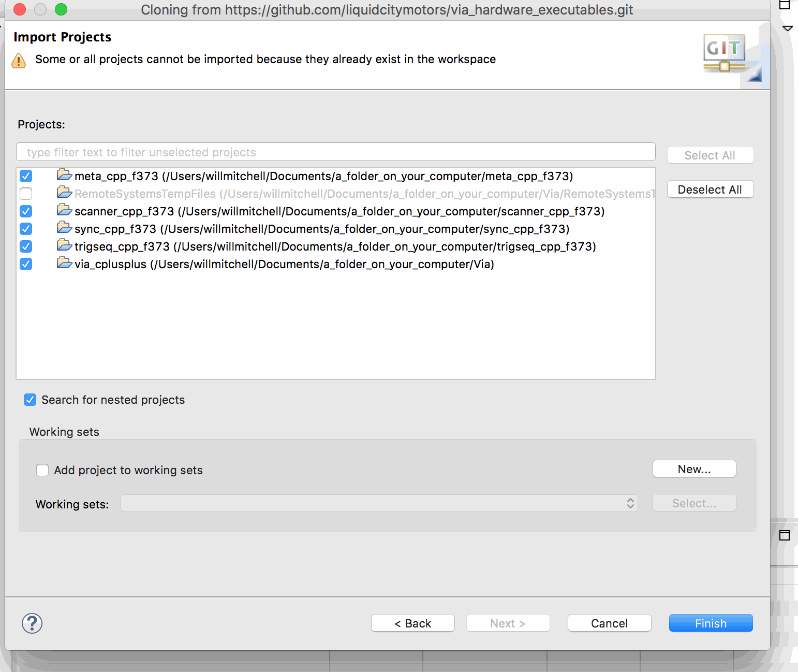Click the warning triangle icon in the header

[19, 60]
